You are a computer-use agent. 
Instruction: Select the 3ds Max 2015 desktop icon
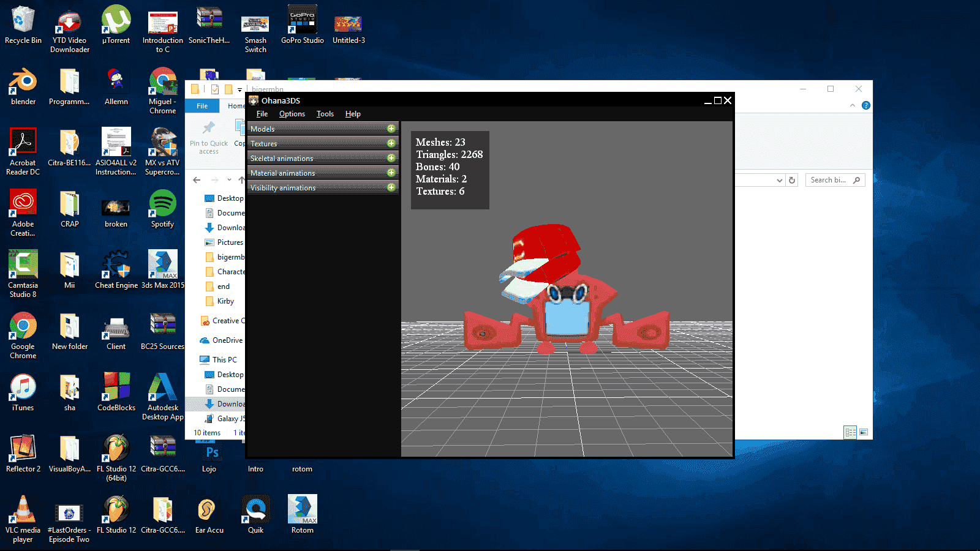163,270
